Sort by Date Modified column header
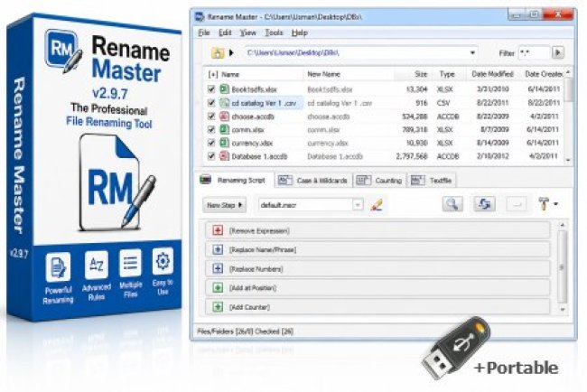The image size is (587, 392). (x=492, y=74)
